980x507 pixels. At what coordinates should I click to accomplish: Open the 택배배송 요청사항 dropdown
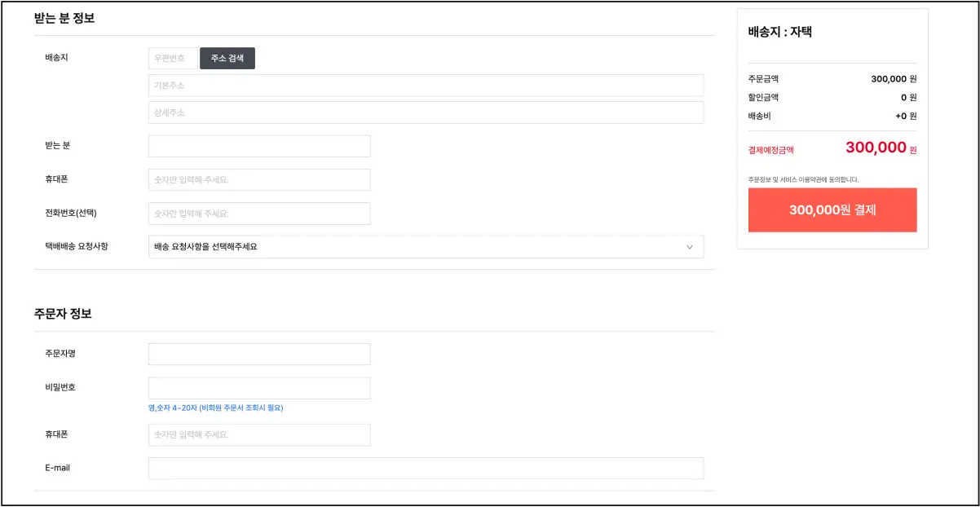(425, 247)
